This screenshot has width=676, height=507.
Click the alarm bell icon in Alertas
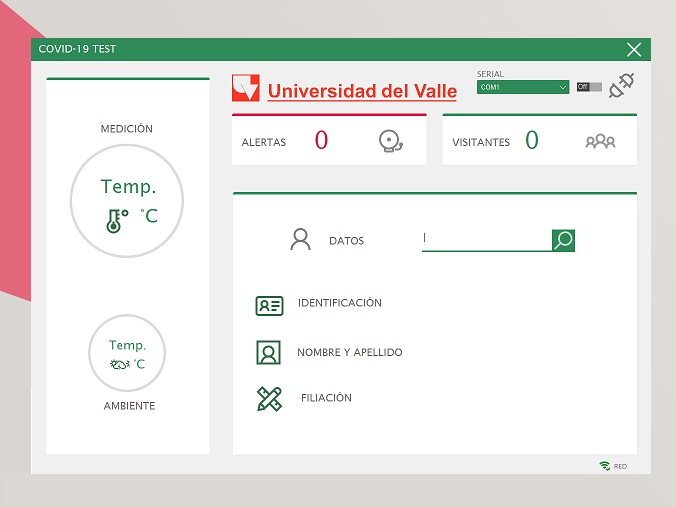click(x=391, y=142)
